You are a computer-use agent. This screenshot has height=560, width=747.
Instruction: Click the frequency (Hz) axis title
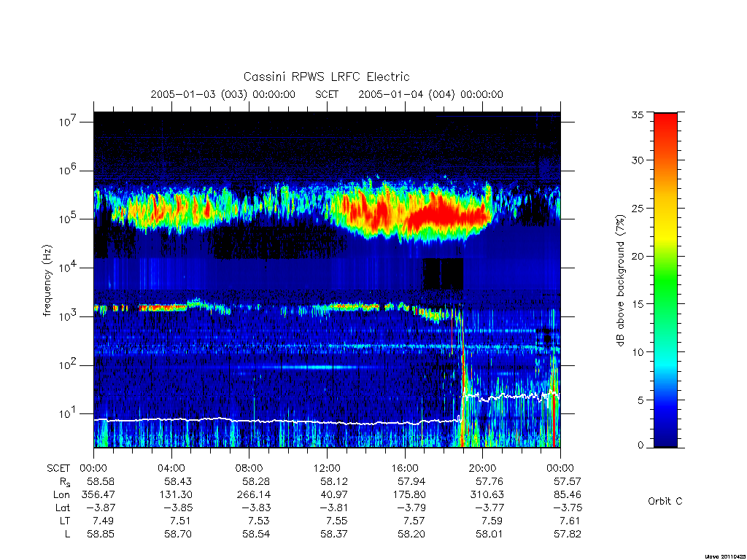pos(47,281)
